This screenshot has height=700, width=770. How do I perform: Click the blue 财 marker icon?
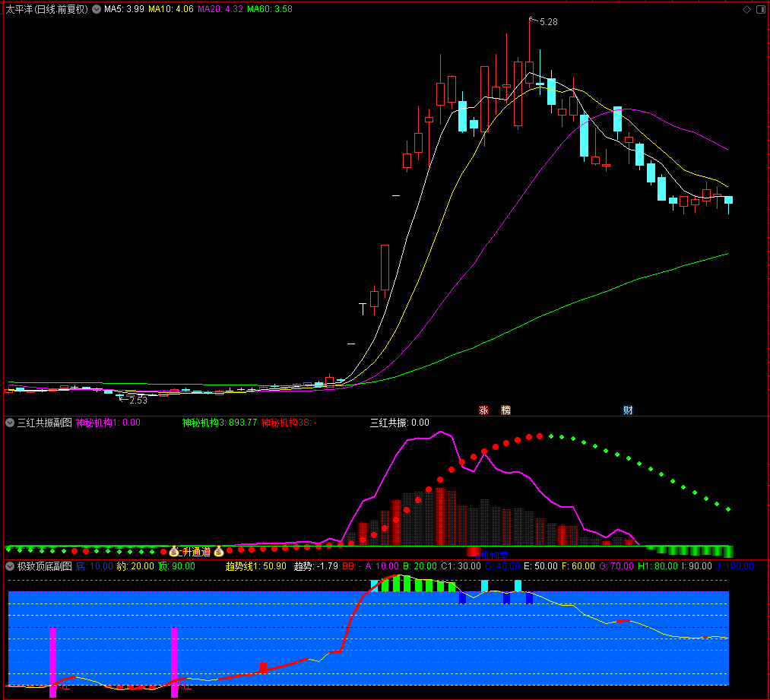pyautogui.click(x=628, y=410)
